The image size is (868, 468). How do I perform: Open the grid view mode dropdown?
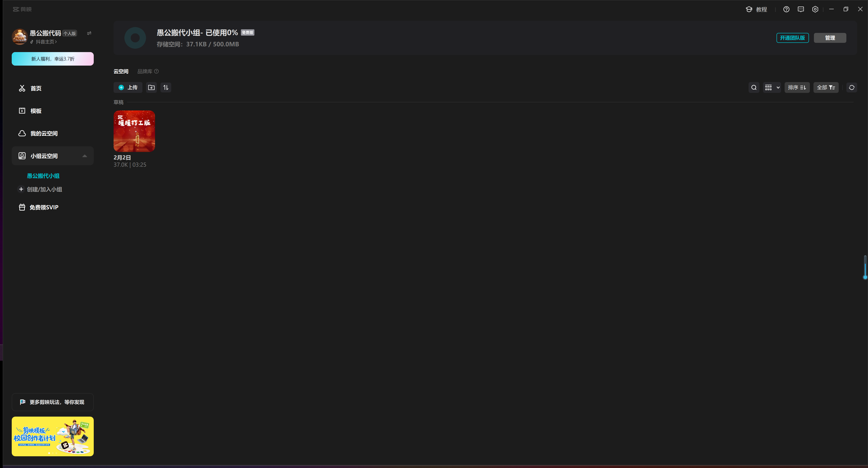coord(772,88)
